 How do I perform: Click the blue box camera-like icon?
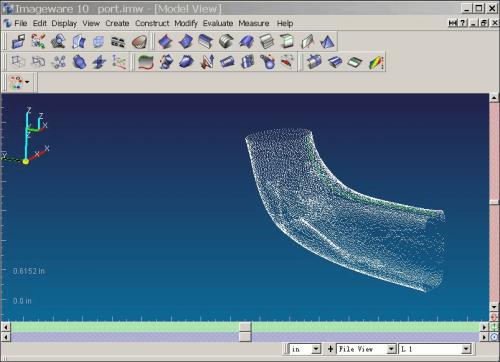(314, 62)
